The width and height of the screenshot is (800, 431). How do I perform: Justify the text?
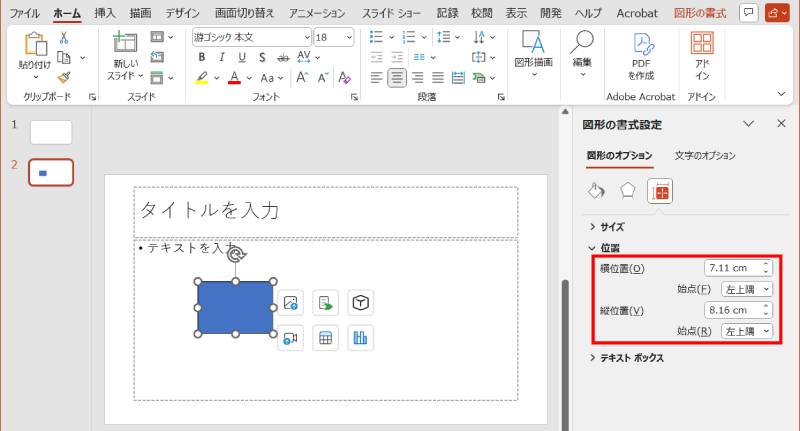pyautogui.click(x=438, y=78)
